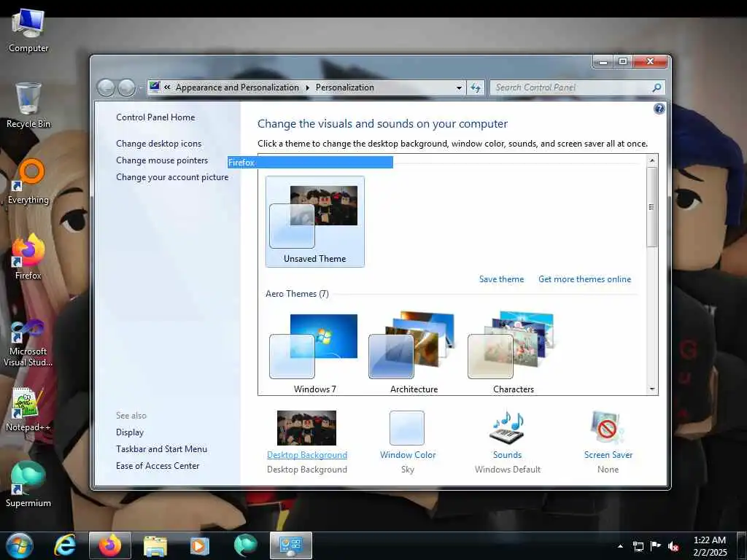This screenshot has width=747, height=560.
Task: Launch Internet Explorer from the taskbar
Action: (x=65, y=545)
